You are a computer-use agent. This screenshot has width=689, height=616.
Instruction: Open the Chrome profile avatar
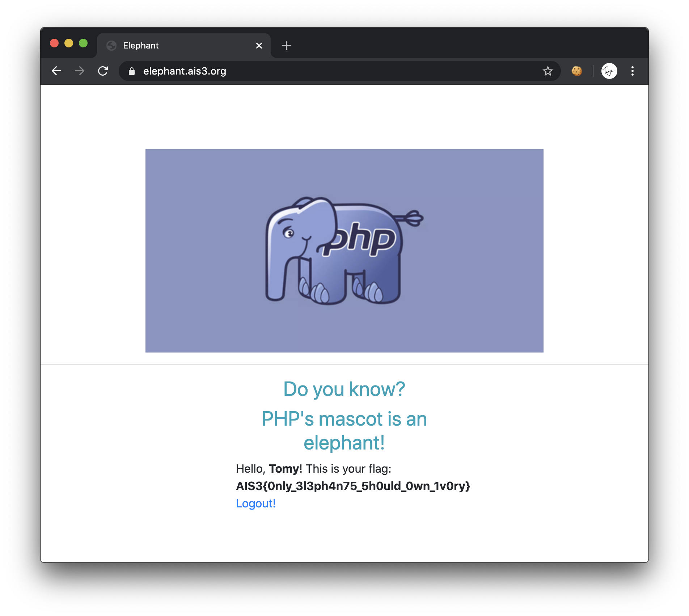pyautogui.click(x=609, y=71)
